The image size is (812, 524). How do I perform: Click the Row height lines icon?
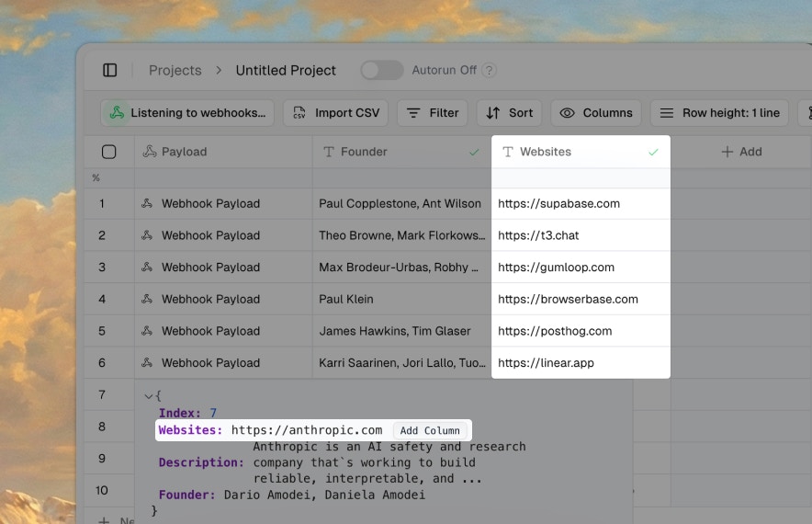[x=667, y=113]
